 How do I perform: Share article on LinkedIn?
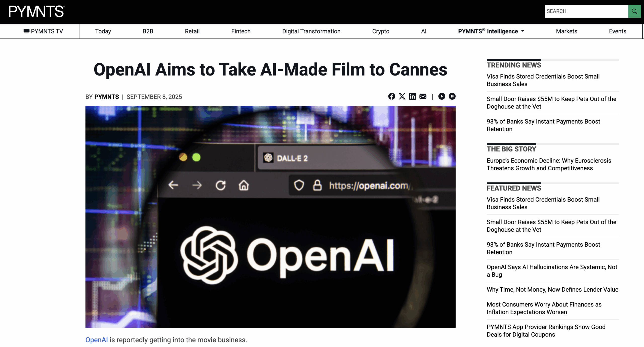(412, 96)
